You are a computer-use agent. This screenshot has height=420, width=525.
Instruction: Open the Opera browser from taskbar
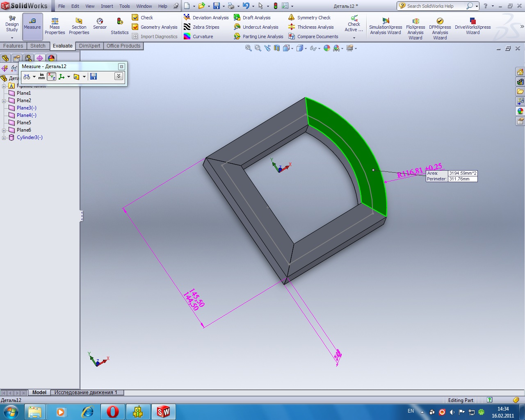point(113,411)
